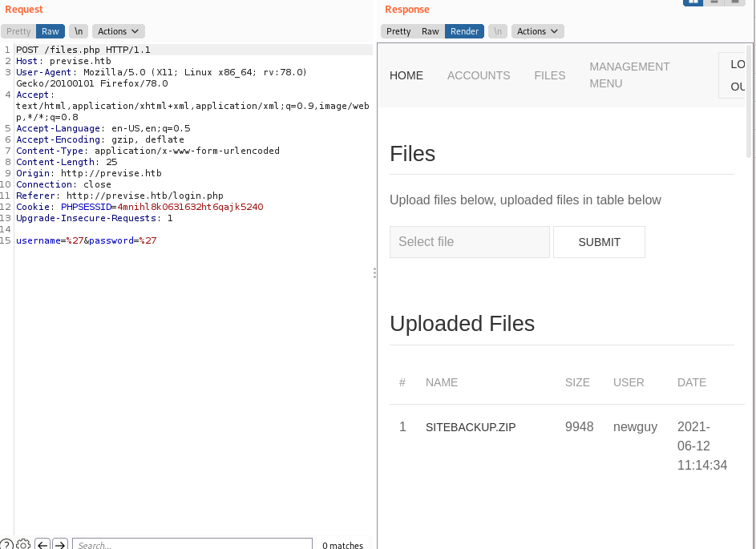Open search settings gear icon

click(x=23, y=545)
